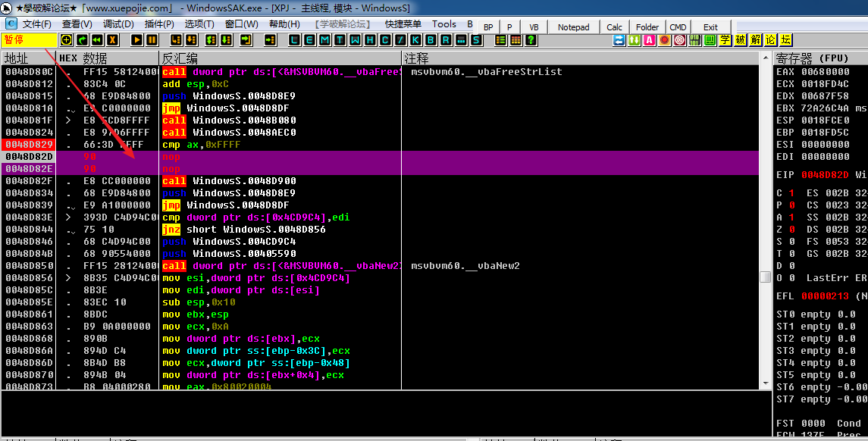Click the orange step into icon
The width and height of the screenshot is (868, 441).
(x=176, y=40)
